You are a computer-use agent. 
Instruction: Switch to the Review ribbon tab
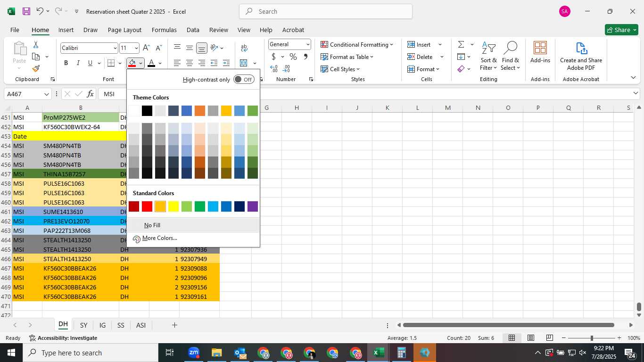218,30
